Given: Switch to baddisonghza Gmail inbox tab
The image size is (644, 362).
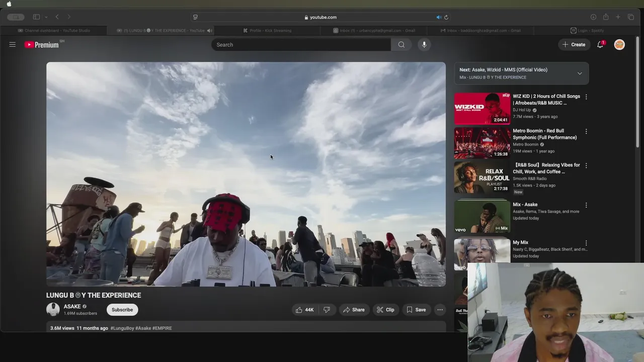Looking at the screenshot, I should (480, 31).
